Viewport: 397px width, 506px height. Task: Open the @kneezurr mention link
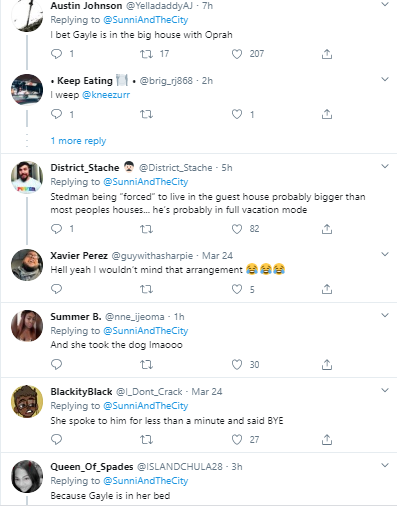tap(106, 95)
